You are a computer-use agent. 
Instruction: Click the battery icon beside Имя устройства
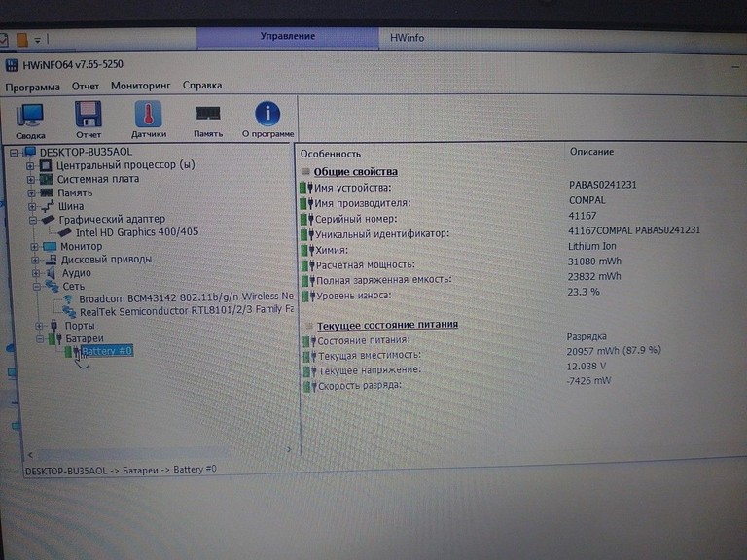[x=306, y=188]
